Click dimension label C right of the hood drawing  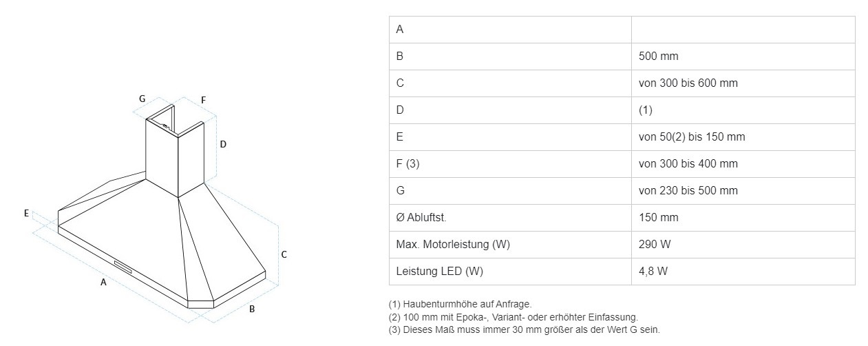point(284,254)
